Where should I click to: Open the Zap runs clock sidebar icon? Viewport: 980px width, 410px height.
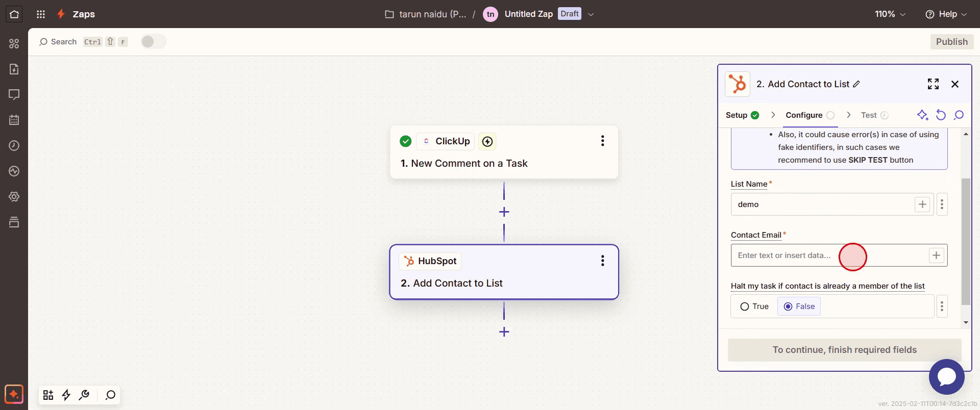14,145
